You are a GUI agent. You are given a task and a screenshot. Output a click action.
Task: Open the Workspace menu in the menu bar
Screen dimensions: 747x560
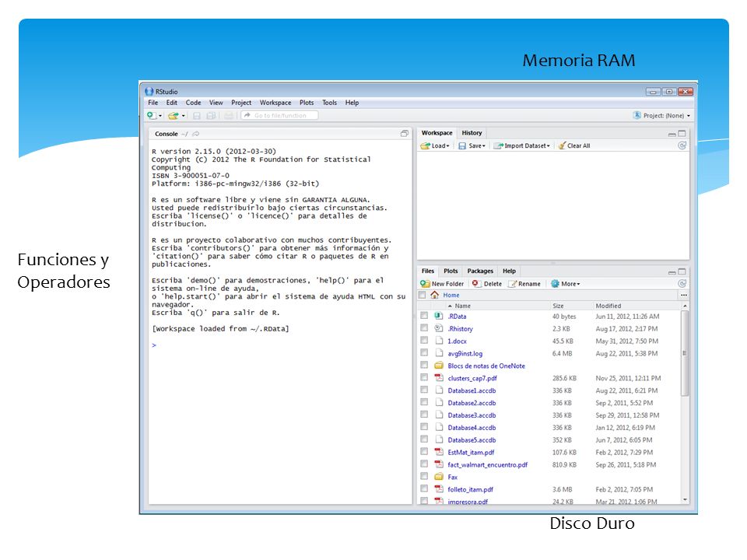coord(275,103)
